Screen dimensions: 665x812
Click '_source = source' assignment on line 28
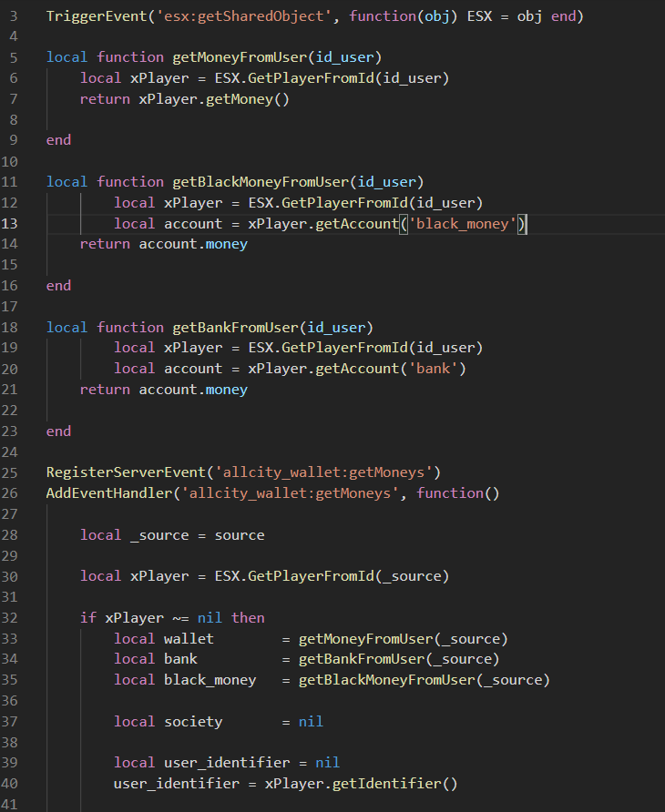tap(197, 535)
